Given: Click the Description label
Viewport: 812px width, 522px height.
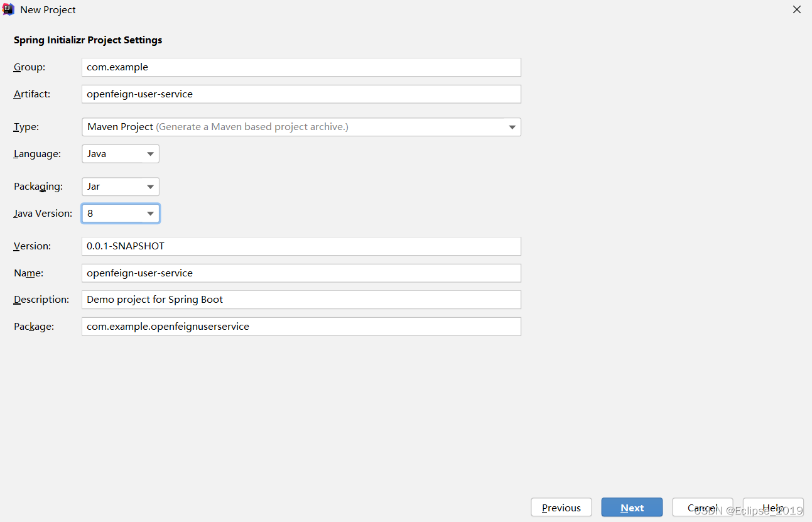Looking at the screenshot, I should [41, 300].
